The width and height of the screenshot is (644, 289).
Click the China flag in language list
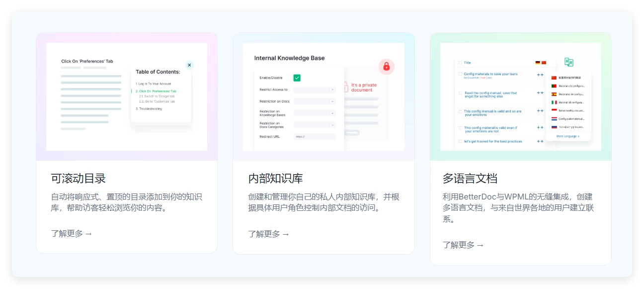554,78
